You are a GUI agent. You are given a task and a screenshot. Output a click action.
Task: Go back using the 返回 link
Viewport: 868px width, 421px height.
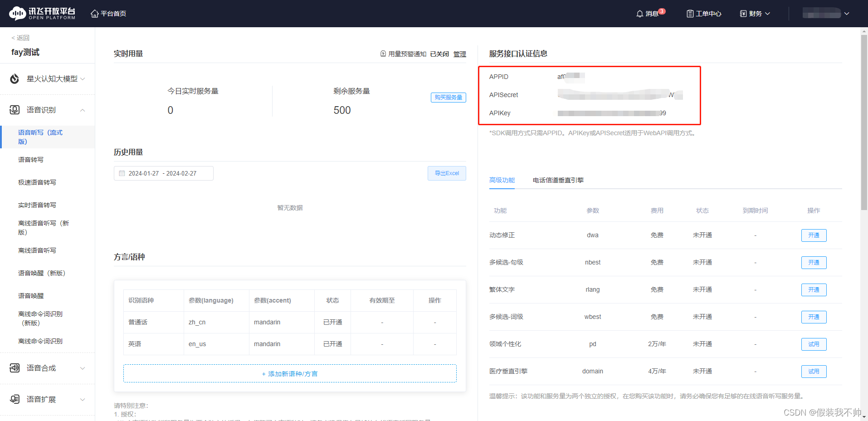click(x=20, y=38)
